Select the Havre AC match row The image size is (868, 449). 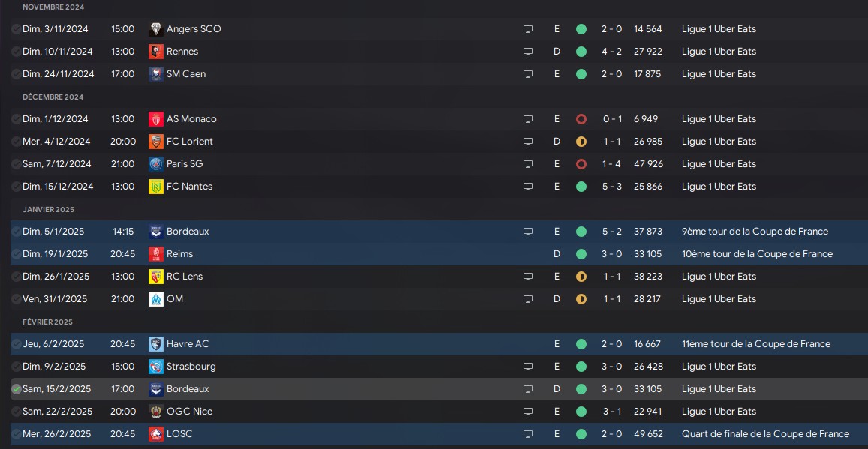pos(434,344)
